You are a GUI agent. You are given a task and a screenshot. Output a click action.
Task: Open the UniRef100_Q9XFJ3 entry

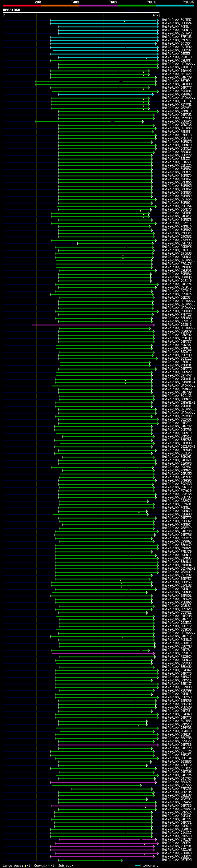pos(176,57)
